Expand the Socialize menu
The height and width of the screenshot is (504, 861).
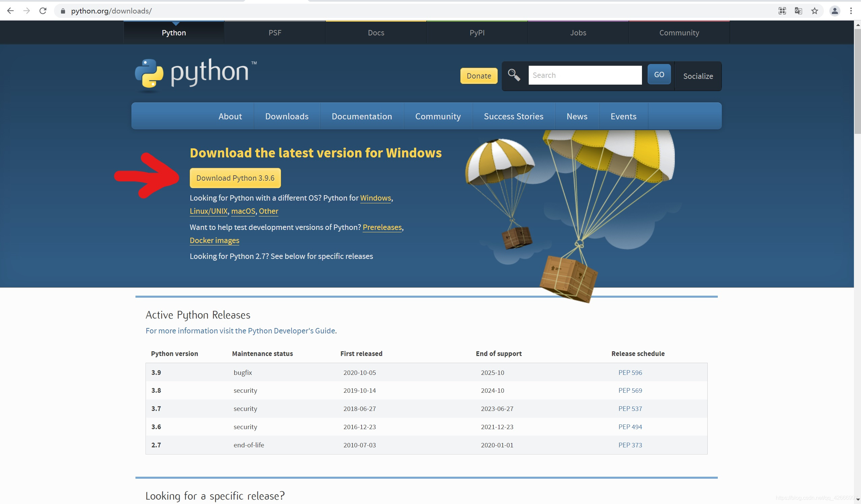tap(698, 76)
